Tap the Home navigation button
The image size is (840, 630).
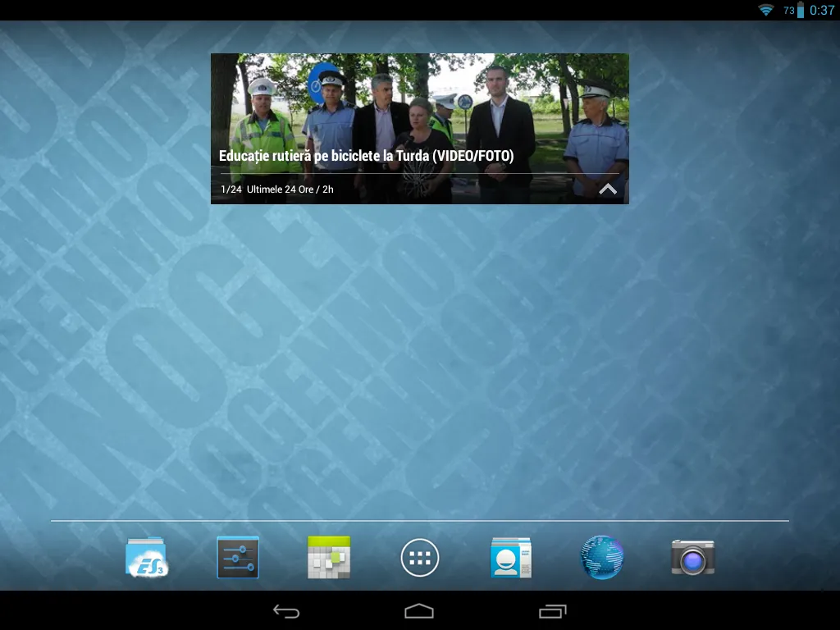pyautogui.click(x=419, y=611)
